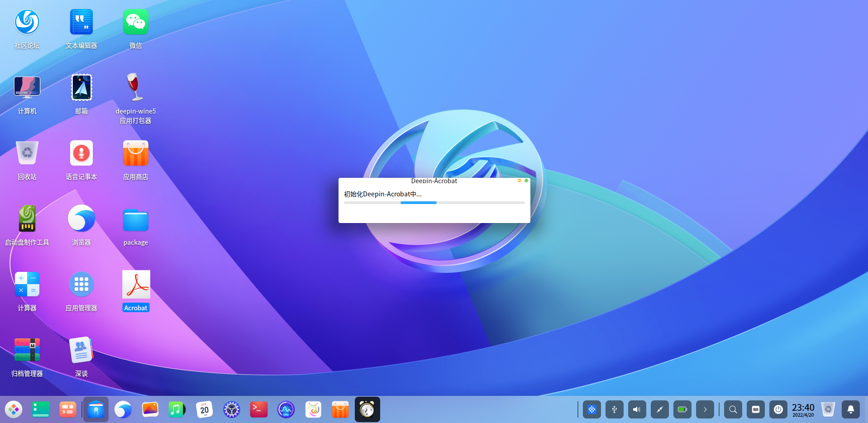Open the WeChat (微信) desktop icon
This screenshot has width=868, height=423.
136,22
